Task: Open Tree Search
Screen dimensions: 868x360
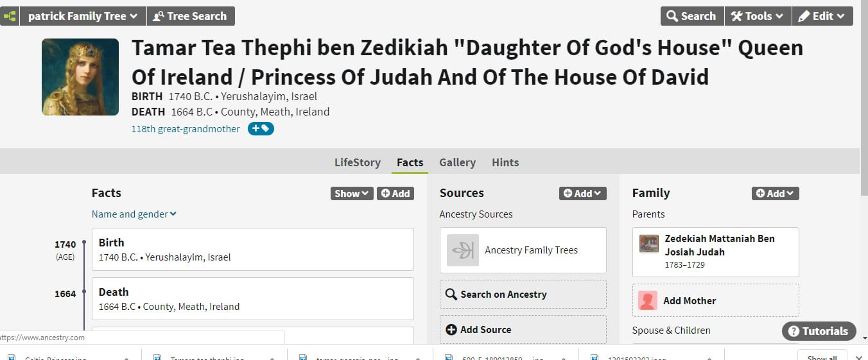Action: tap(191, 16)
